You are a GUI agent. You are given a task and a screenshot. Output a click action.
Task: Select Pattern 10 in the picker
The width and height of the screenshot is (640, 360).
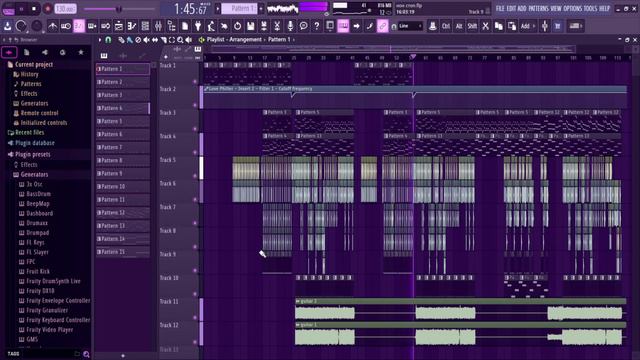coord(123,187)
